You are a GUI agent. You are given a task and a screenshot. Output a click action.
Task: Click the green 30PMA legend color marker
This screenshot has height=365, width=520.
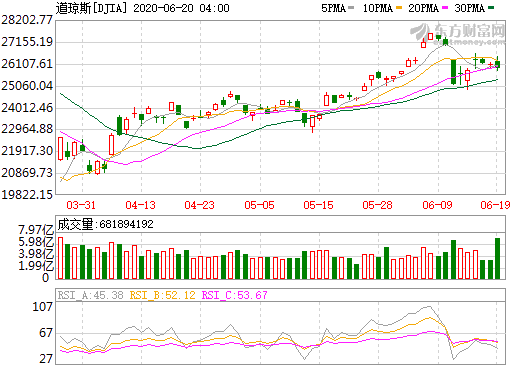491,8
